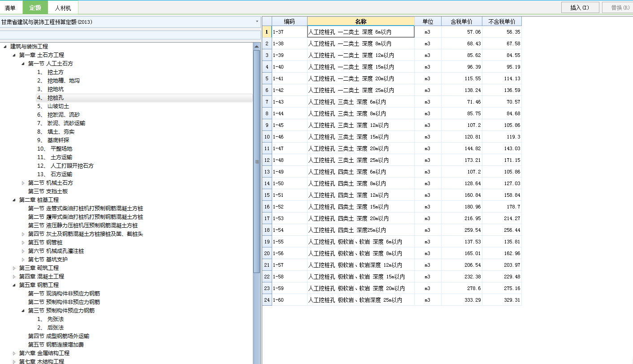The image size is (633, 364).
Task: Click 人工挖桩孔 三类土 深度 12m以内 cell
Action: (361, 125)
